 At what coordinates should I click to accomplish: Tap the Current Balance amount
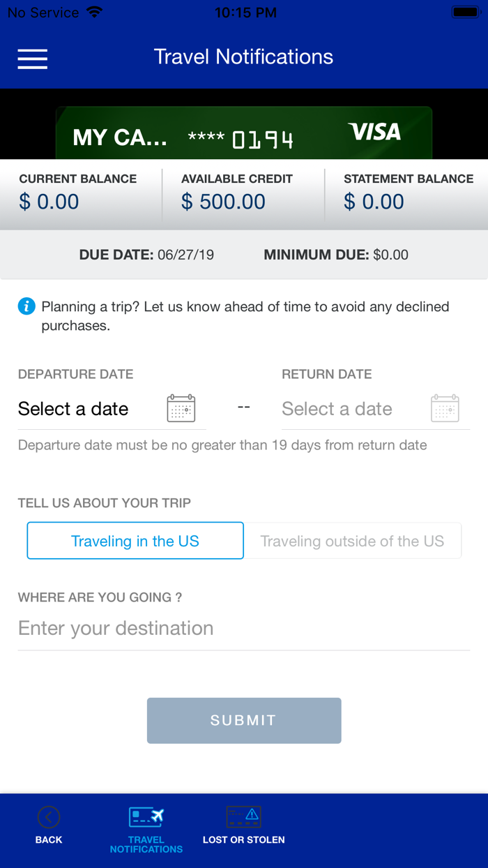click(x=49, y=202)
